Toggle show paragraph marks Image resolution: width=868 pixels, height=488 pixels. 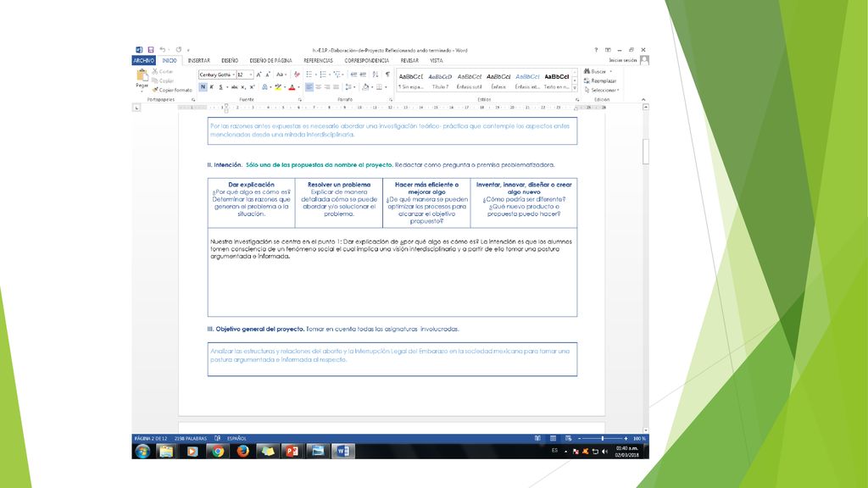tap(387, 75)
